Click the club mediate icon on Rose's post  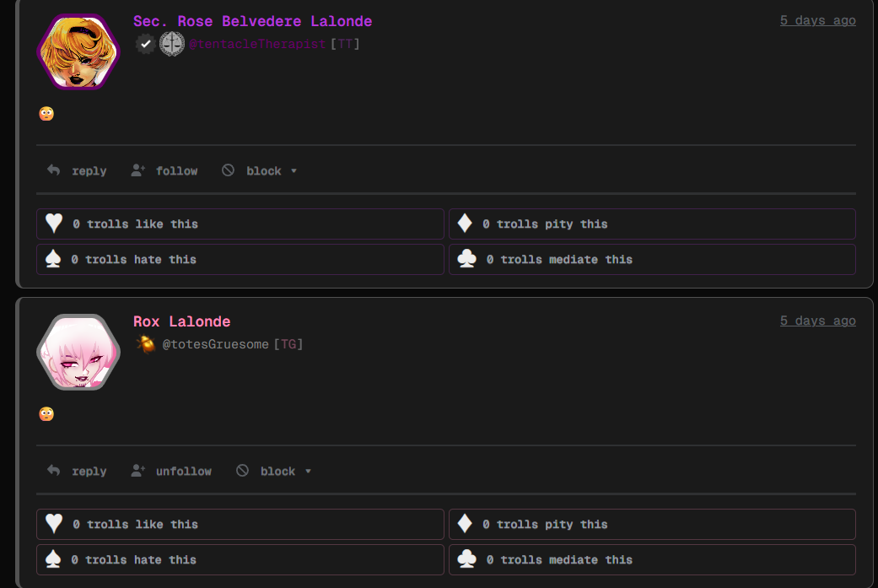coord(466,259)
